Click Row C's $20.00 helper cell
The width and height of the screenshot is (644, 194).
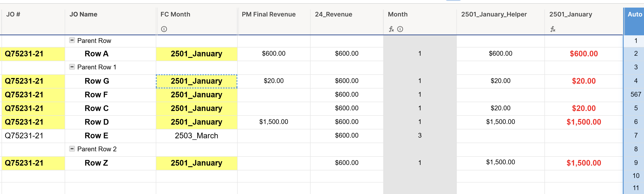[501, 108]
